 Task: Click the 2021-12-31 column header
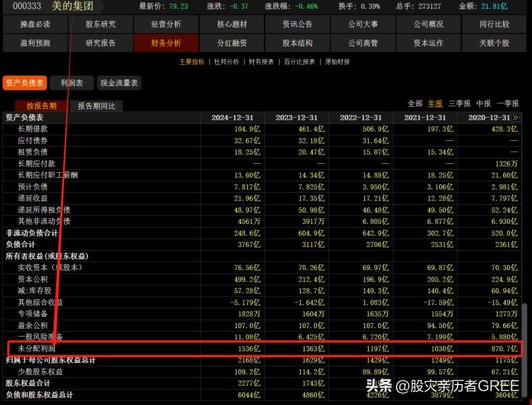pyautogui.click(x=425, y=118)
